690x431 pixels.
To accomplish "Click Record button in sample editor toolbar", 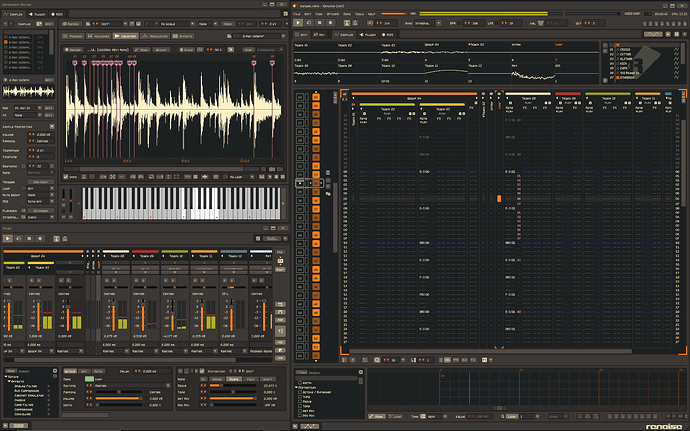I will (73, 50).
